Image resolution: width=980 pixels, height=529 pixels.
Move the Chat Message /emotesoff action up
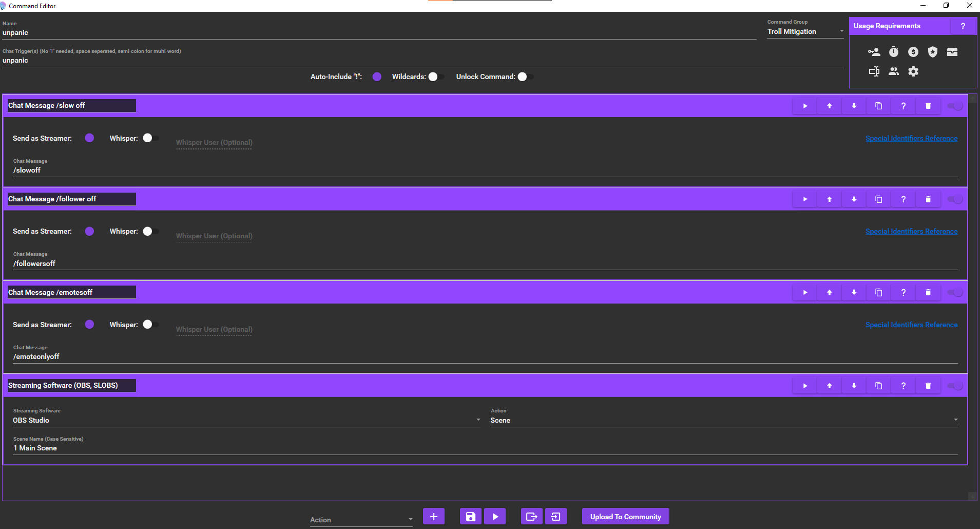tap(829, 292)
